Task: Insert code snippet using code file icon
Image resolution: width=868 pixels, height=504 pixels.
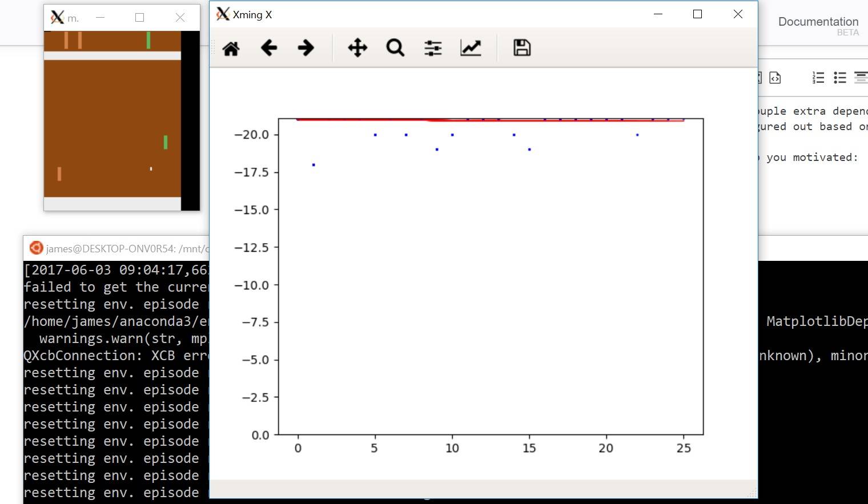Action: (775, 78)
